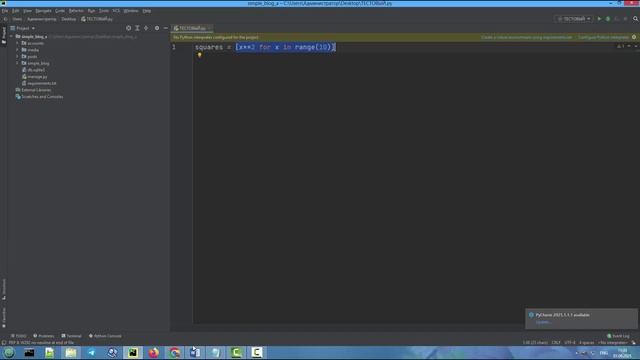
Task: Open the TODO tool window tab
Action: (19, 336)
